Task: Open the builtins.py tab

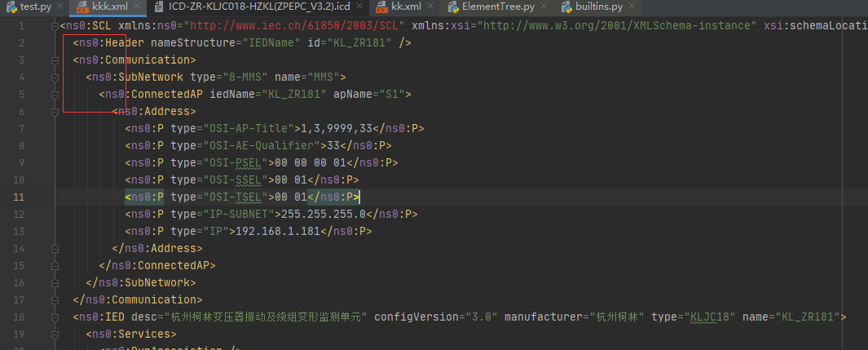Action: 593,7
